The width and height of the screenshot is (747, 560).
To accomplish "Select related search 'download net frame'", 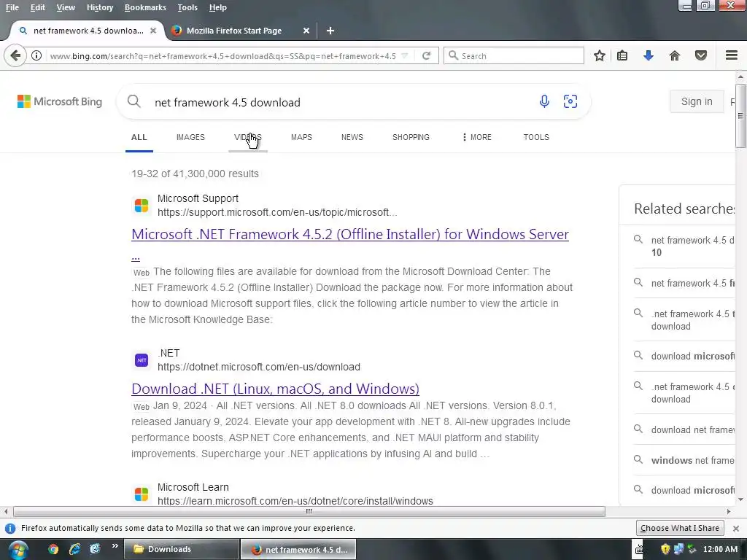I will [693, 430].
